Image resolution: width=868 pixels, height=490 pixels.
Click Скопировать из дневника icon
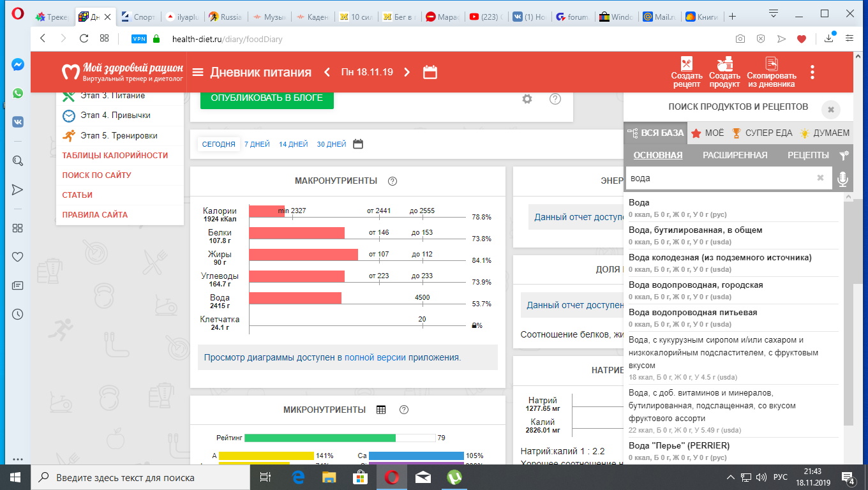point(772,72)
